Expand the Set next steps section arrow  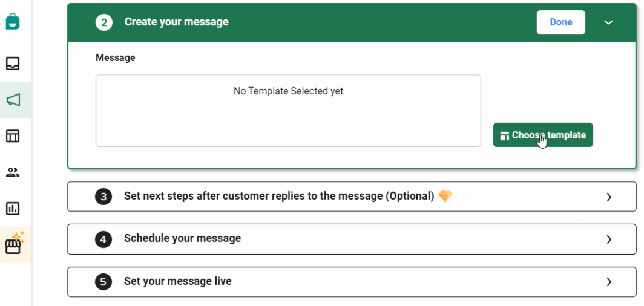point(609,197)
